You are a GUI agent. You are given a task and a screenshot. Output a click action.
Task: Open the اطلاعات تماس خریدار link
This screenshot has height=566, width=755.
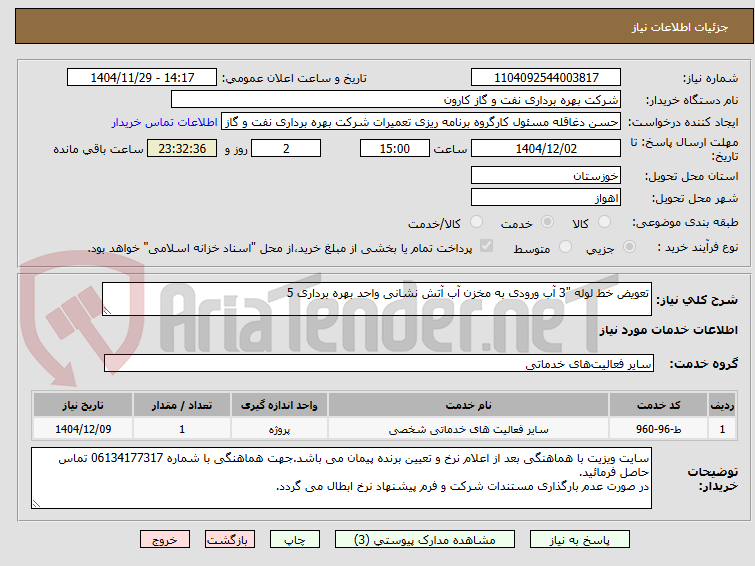(165, 122)
